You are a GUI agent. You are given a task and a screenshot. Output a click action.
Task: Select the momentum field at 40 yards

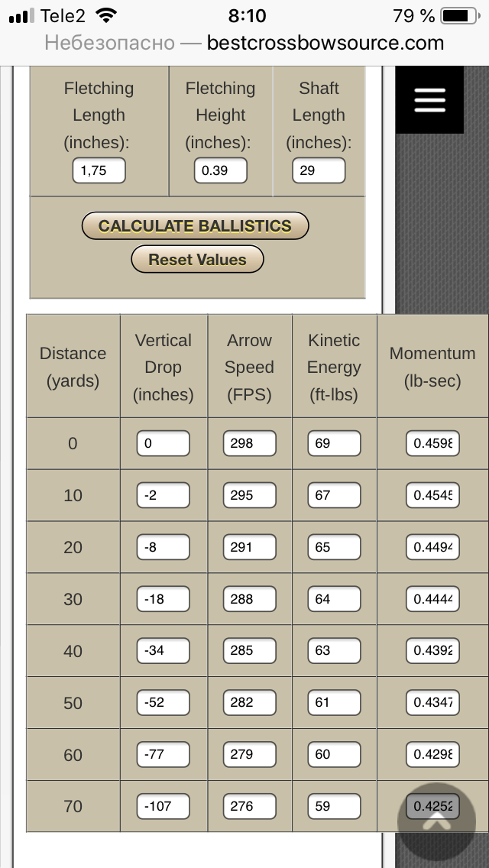(432, 651)
